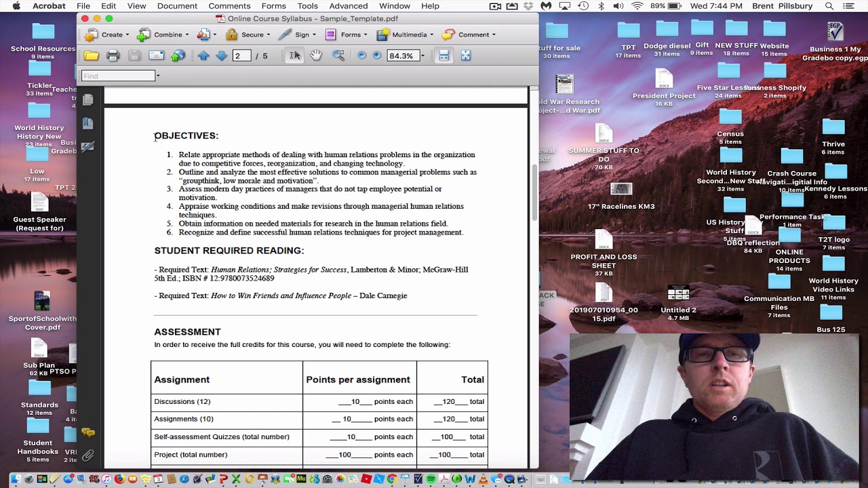Click the 84.3% zoom value field
The image size is (868, 488).
coord(403,56)
